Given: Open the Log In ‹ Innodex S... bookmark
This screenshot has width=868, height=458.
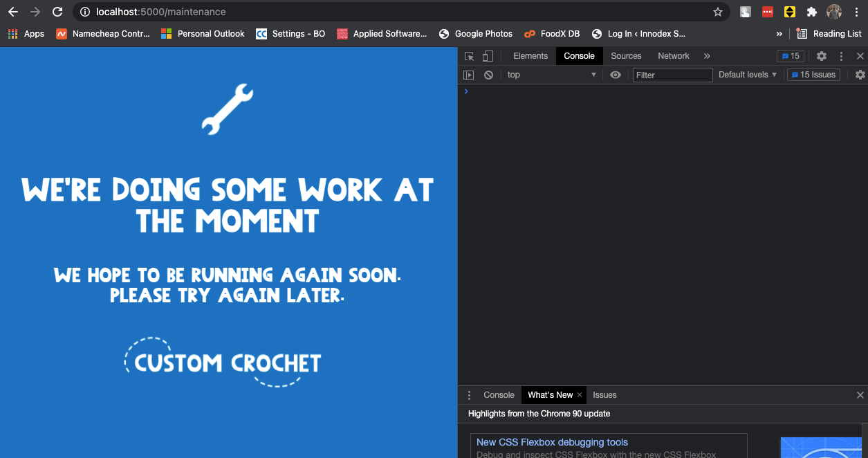Looking at the screenshot, I should (x=639, y=33).
